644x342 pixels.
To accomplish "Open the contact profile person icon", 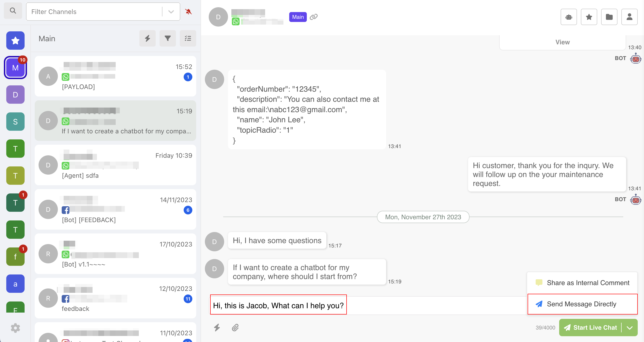I will pos(629,17).
